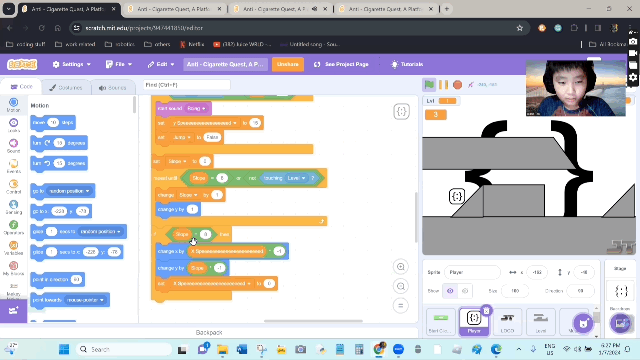Switch to the Code tab

(x=21, y=87)
